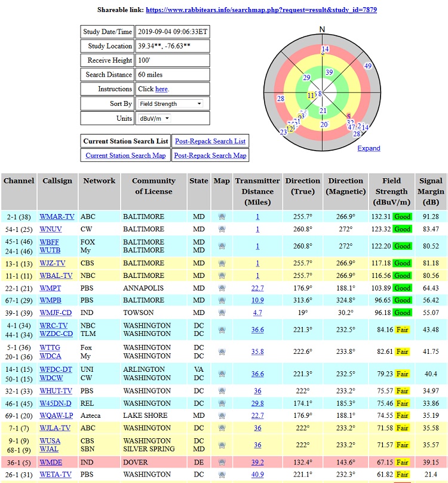Click the map icon in the WMDE Dover row
This screenshot has height=483, width=448.
coord(222,462)
